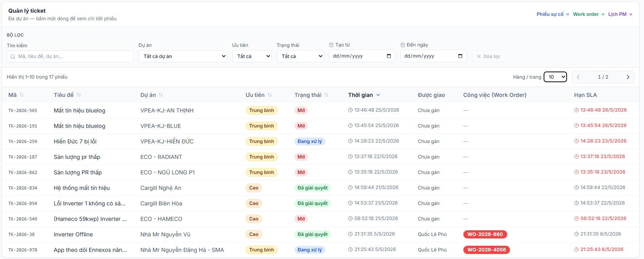The width and height of the screenshot is (644, 259).
Task: Click project VPEA-KJ-AN THỊNH
Action: tap(167, 110)
